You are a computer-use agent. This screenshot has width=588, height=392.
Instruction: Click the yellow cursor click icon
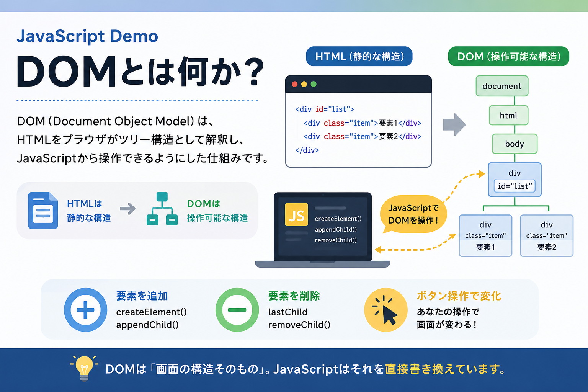pos(386,310)
